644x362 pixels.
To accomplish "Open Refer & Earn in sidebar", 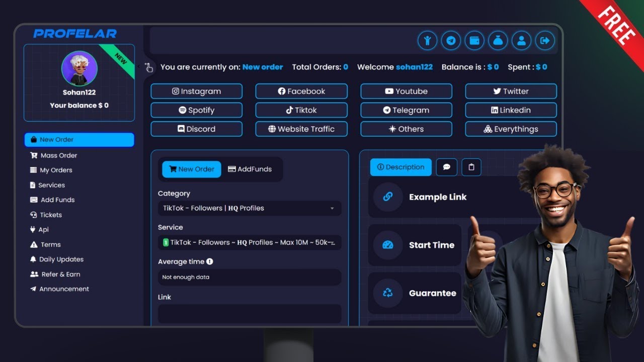I will pyautogui.click(x=55, y=274).
